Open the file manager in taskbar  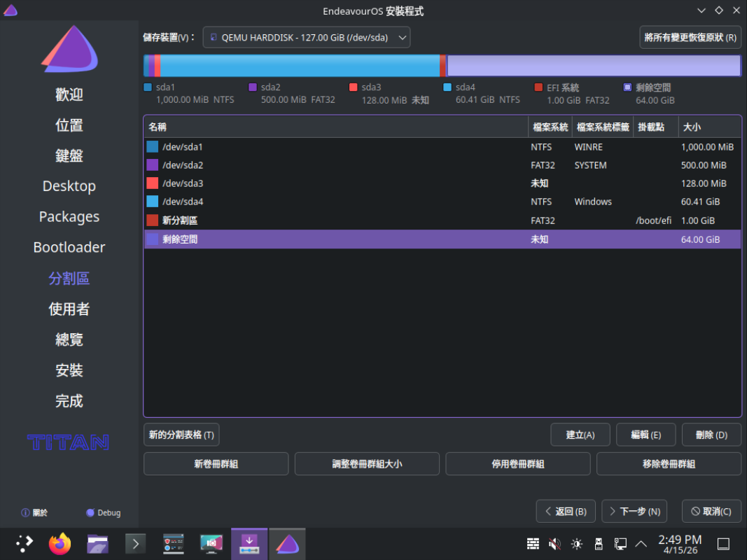(x=97, y=543)
